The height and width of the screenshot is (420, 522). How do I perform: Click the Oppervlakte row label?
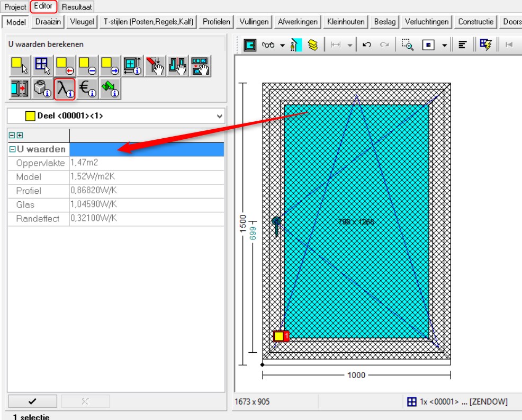point(40,163)
